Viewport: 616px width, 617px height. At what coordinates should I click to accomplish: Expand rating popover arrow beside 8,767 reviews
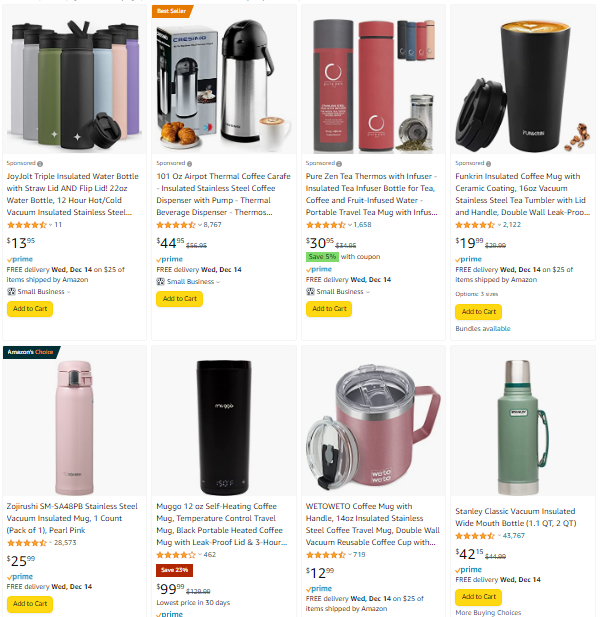(200, 225)
